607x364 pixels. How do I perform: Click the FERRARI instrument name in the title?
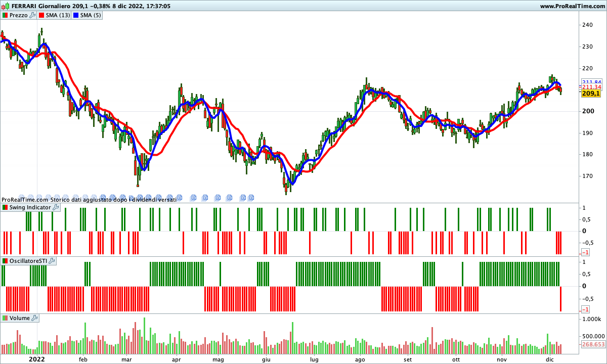coord(24,6)
